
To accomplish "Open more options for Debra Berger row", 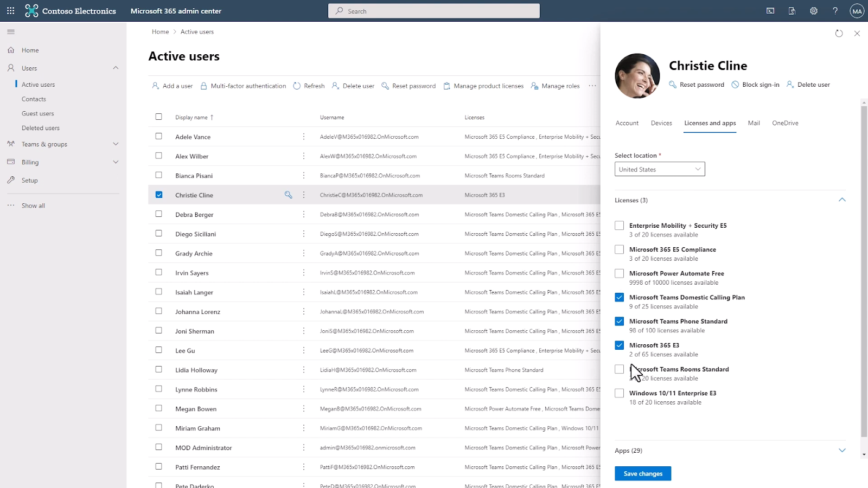I will (x=304, y=214).
